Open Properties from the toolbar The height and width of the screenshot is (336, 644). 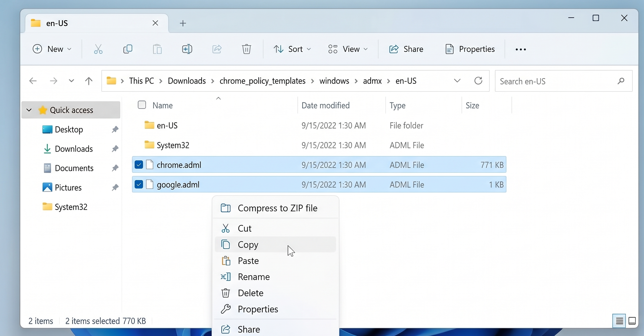coord(470,49)
